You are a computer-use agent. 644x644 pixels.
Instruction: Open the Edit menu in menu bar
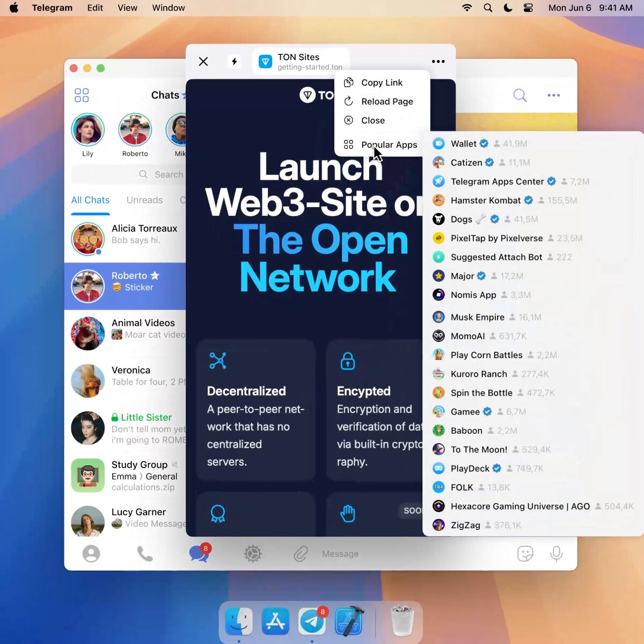95,8
